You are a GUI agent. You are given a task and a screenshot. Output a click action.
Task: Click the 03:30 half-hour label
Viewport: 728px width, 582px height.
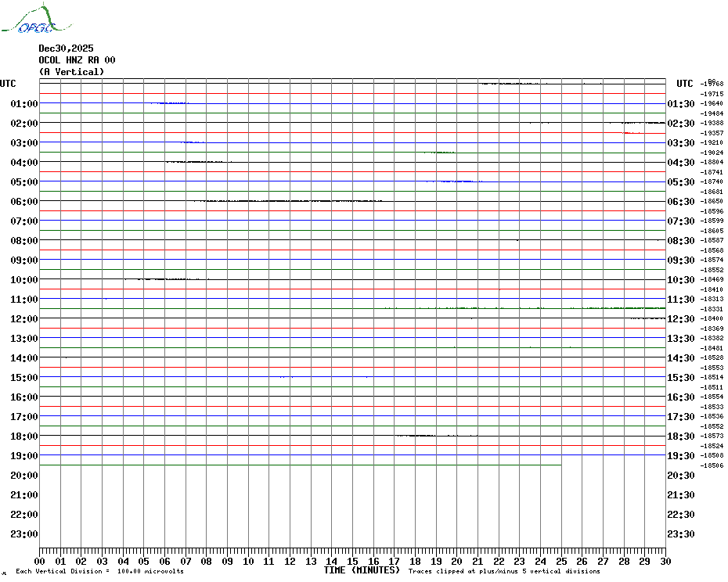pyautogui.click(x=681, y=143)
